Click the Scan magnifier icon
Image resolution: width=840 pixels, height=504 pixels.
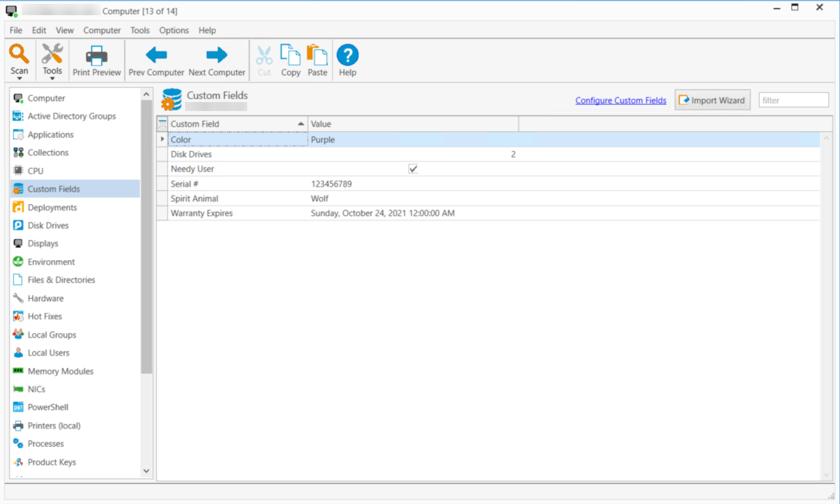coord(19,54)
